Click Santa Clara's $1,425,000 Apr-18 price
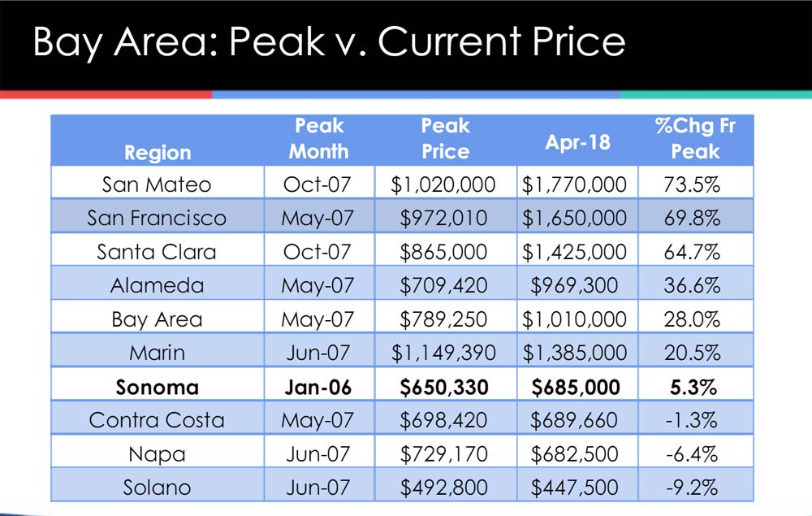The image size is (812, 516). [574, 252]
